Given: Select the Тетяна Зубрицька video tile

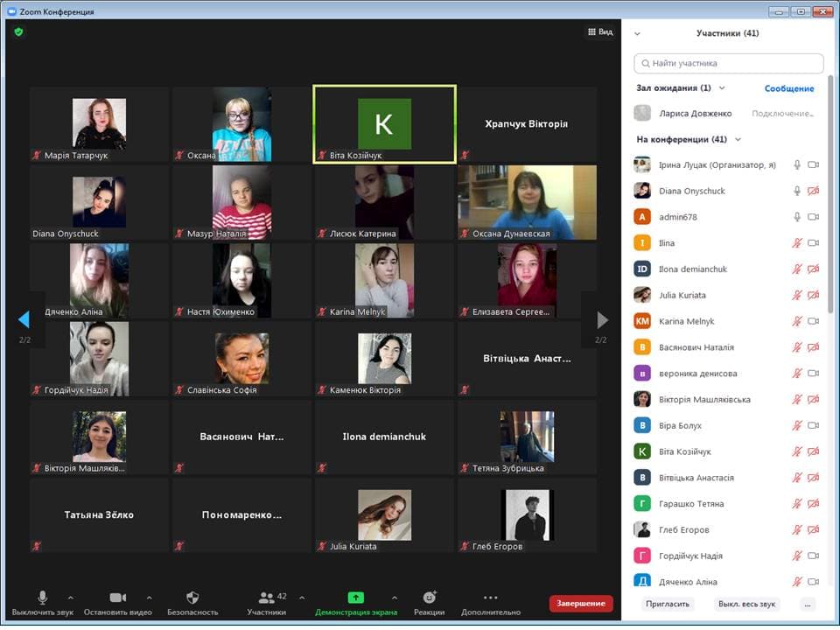Looking at the screenshot, I should click(x=527, y=437).
